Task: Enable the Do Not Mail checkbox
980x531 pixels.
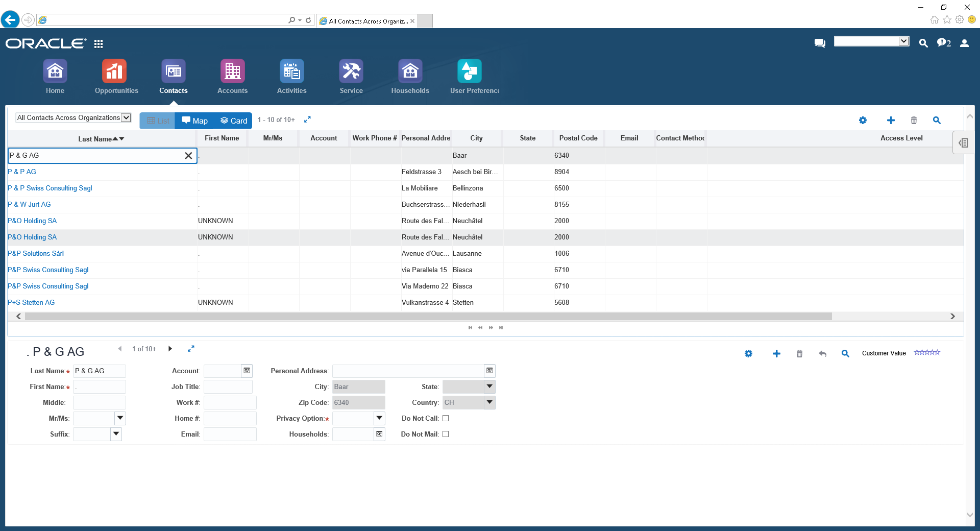Action: (x=446, y=434)
